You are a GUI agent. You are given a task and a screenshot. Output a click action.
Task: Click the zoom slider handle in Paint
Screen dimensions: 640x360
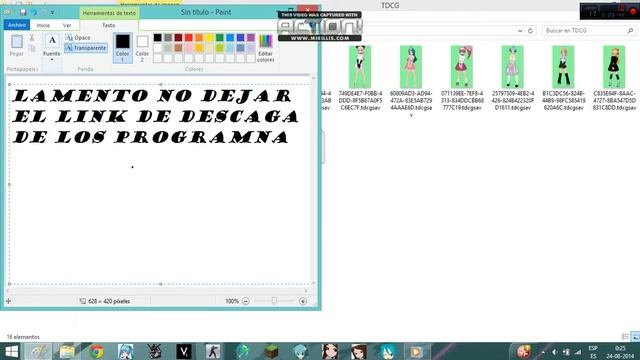coord(274,301)
